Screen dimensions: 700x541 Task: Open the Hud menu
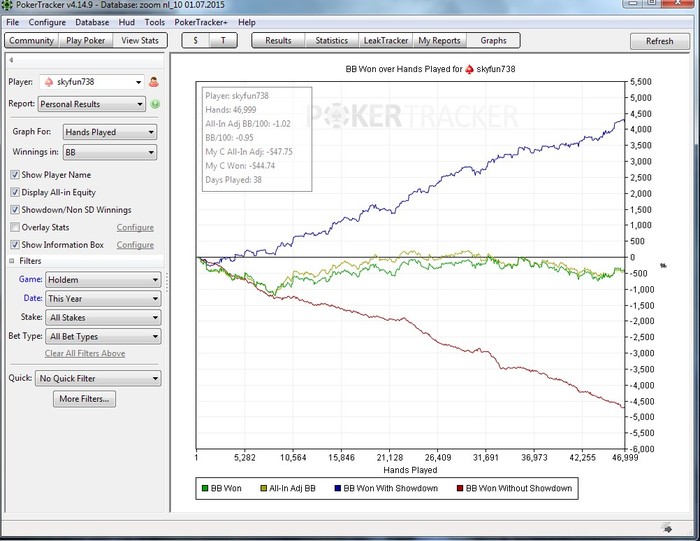click(126, 22)
